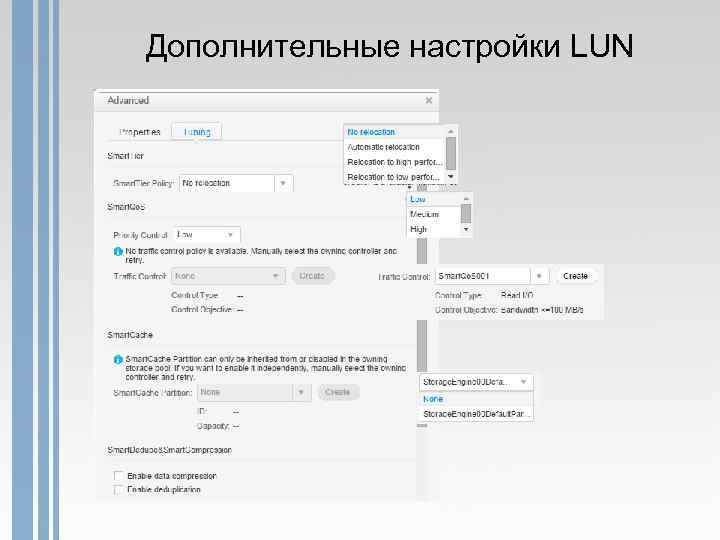
Task: Select Relocation to low performance option
Action: 394,177
